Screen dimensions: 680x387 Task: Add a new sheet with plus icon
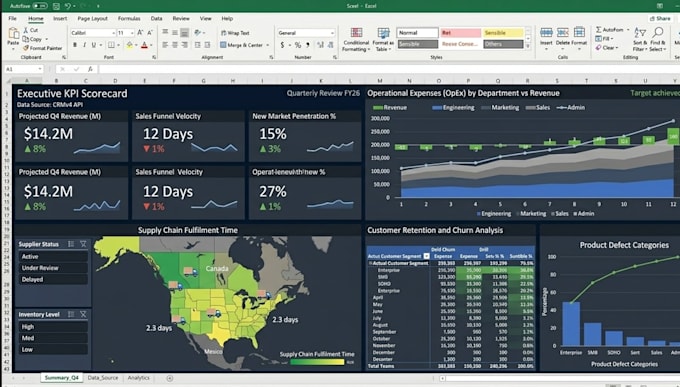pyautogui.click(x=170, y=378)
